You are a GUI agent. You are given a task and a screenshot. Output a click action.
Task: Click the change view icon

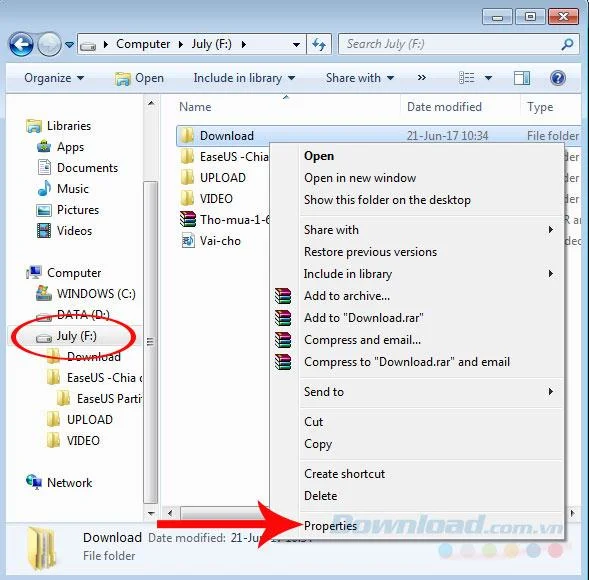[x=467, y=78]
